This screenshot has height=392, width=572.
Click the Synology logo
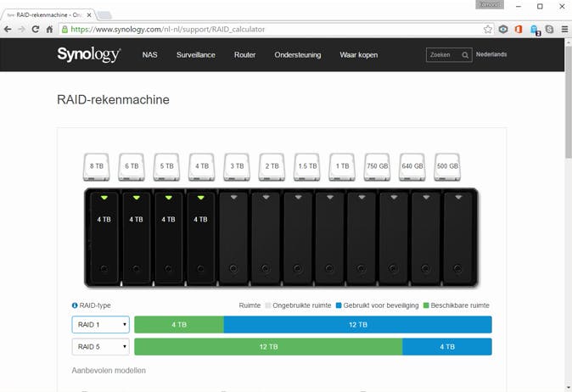point(88,54)
